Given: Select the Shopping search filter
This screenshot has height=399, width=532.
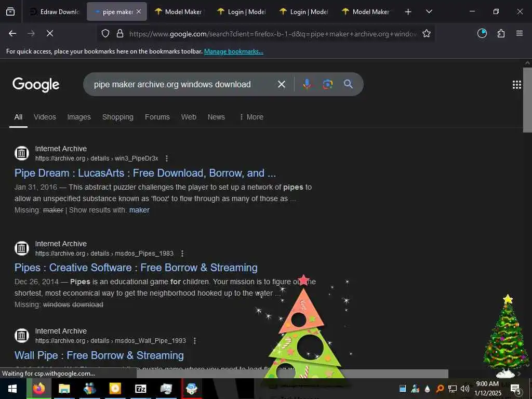Looking at the screenshot, I should tap(118, 117).
